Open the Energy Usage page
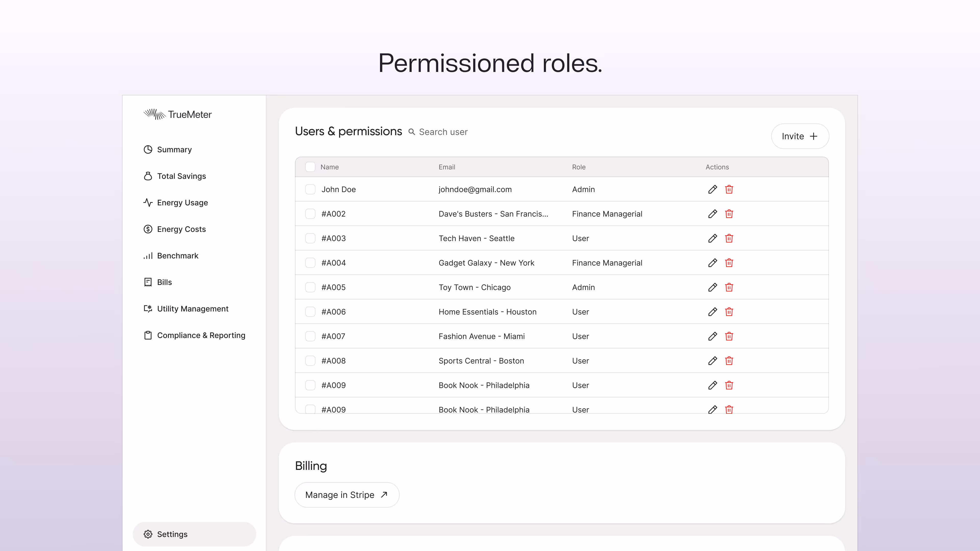980x551 pixels. tap(182, 203)
